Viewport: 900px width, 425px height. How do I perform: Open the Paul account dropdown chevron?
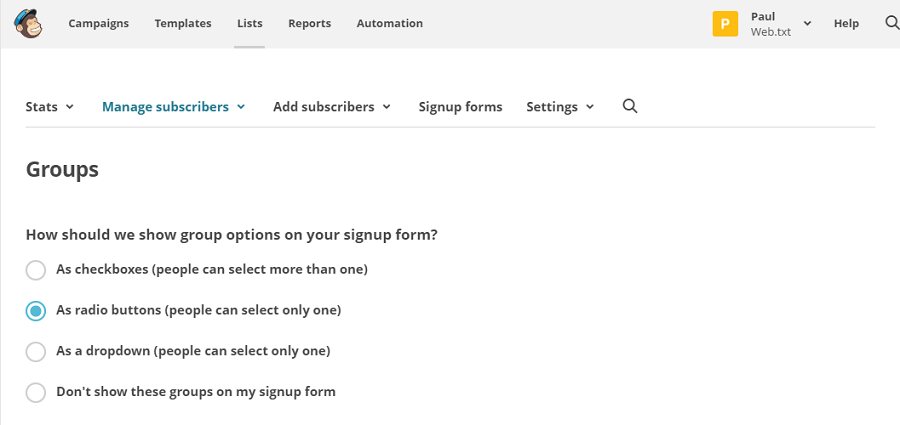click(x=807, y=24)
